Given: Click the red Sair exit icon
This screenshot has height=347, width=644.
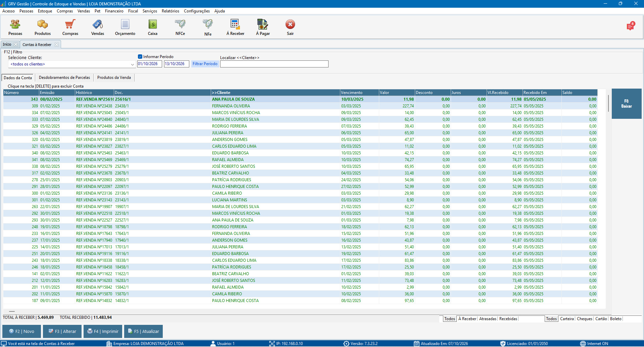Looking at the screenshot, I should [290, 27].
